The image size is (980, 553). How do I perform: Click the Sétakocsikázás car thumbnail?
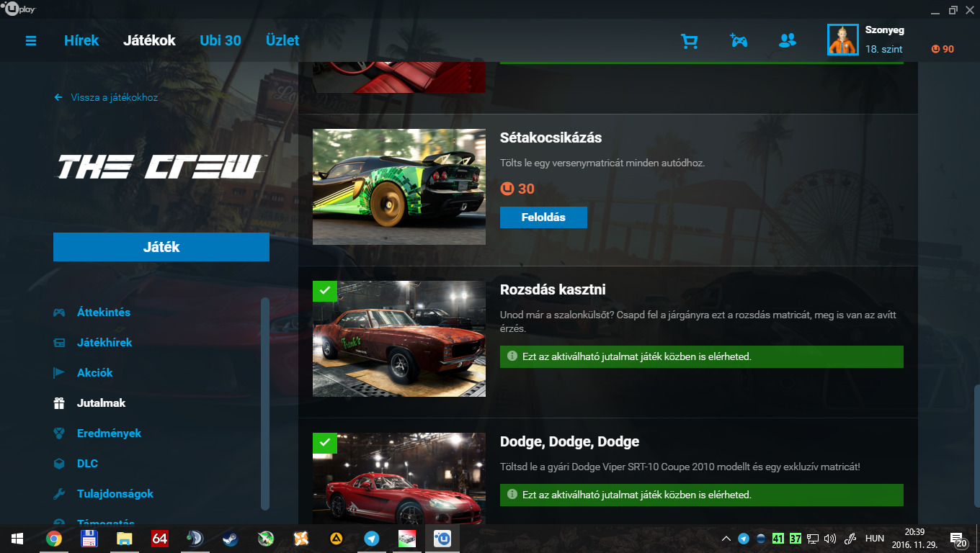(x=399, y=186)
